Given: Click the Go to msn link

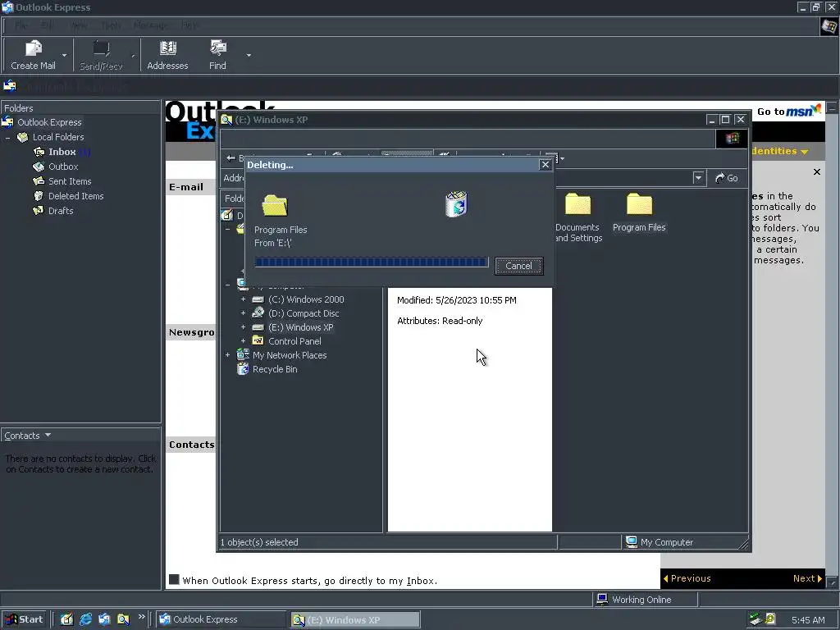Looking at the screenshot, I should (x=788, y=111).
